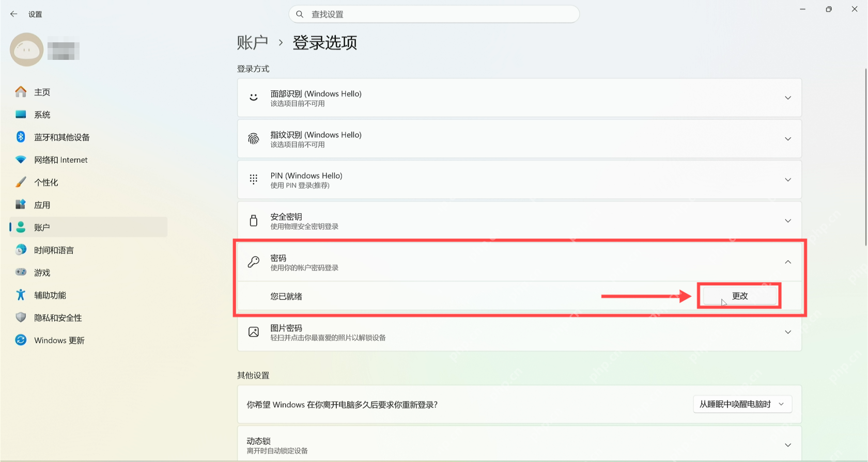Screen dimensions: 868x462
Task: Click 使用你的帐户密码登录 description text
Action: [304, 268]
